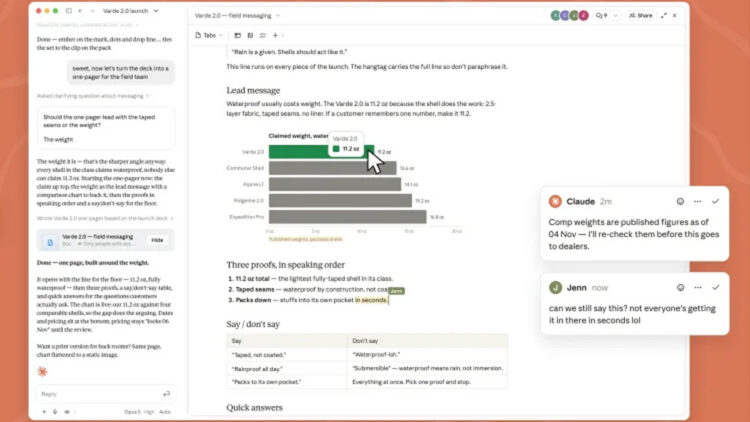
Task: Click the gray Ridgeline 2.0 chart bar
Action: tap(340, 200)
